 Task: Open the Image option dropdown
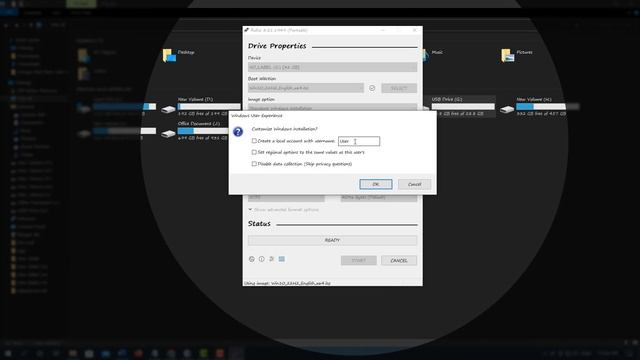point(332,108)
